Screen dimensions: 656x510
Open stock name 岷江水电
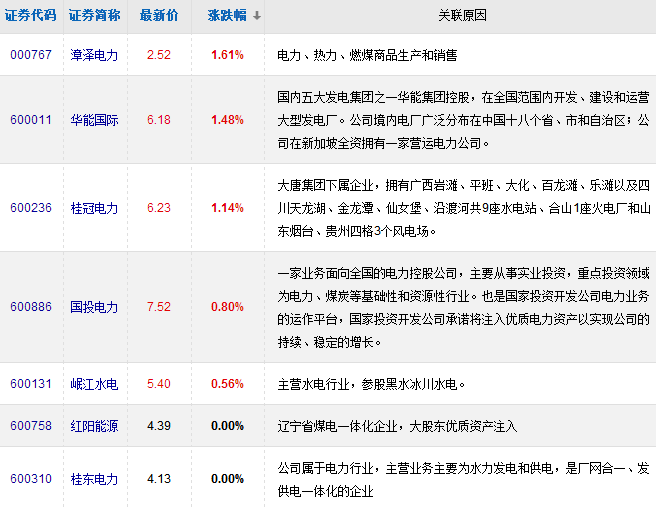[94, 384]
